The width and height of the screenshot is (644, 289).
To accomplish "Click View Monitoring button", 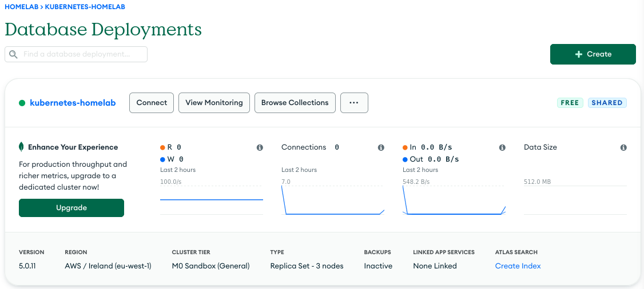I will pos(214,103).
